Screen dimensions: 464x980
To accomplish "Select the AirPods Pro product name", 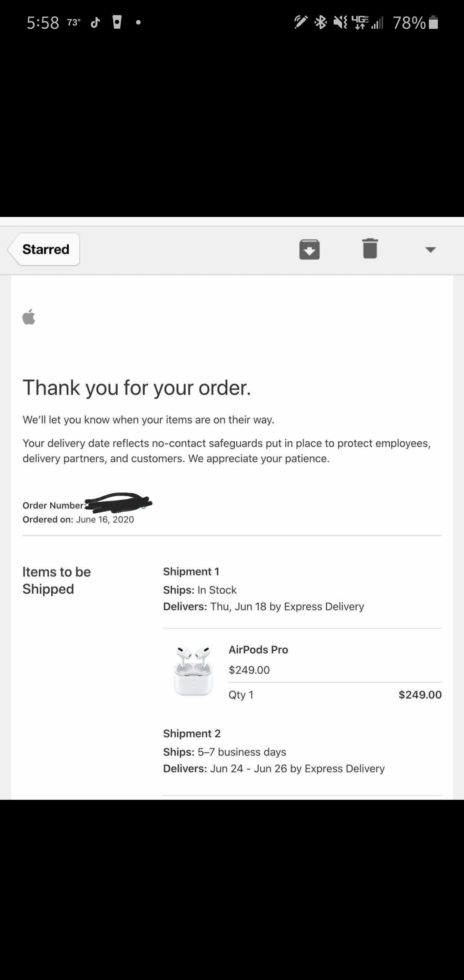I will 258,649.
